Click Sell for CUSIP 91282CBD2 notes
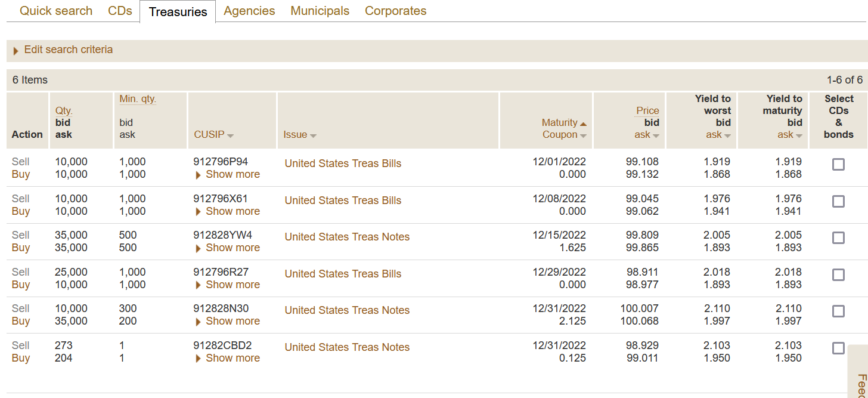The height and width of the screenshot is (398, 868). [x=21, y=345]
